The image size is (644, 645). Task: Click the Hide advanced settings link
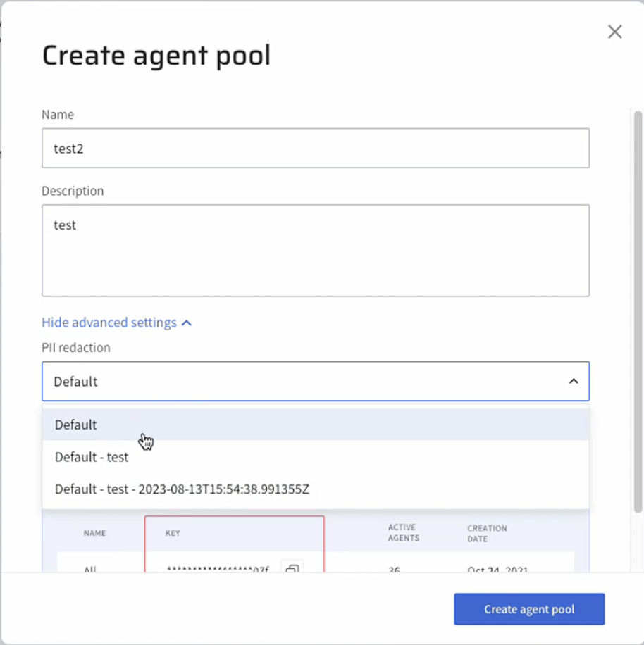pos(109,322)
